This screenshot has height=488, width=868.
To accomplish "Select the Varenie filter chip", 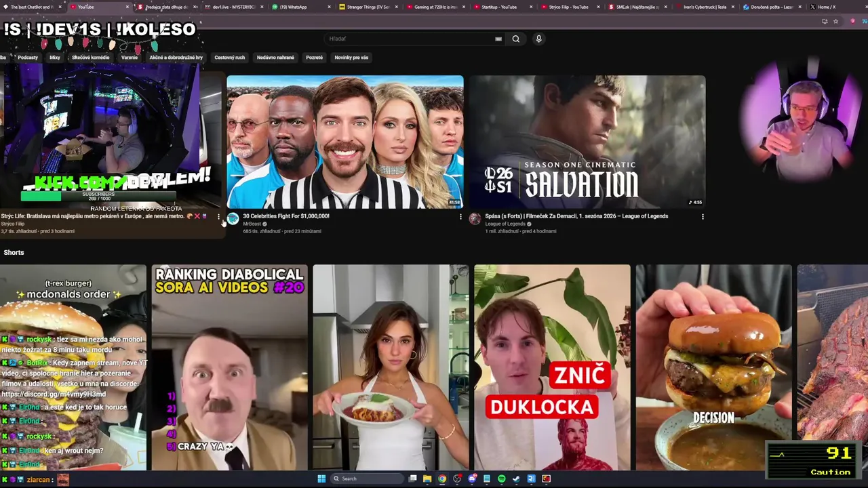I will 129,58.
